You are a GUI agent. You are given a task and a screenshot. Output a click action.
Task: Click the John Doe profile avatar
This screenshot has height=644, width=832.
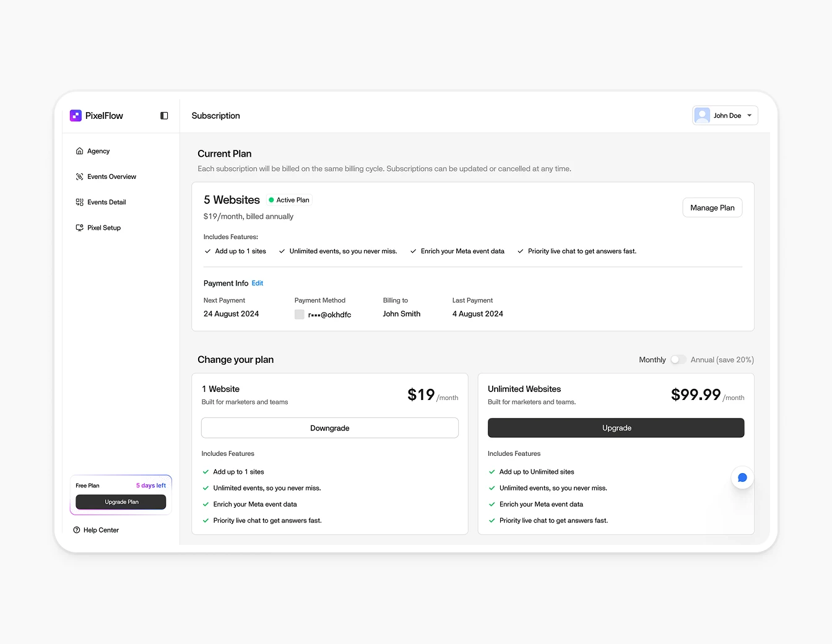pyautogui.click(x=702, y=115)
